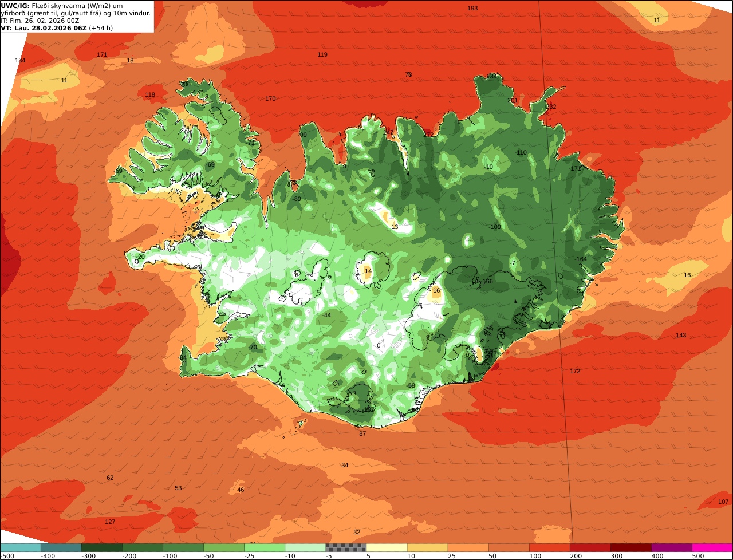The width and height of the screenshot is (733, 560).
Task: Click the map value -109
Action: pos(495,227)
